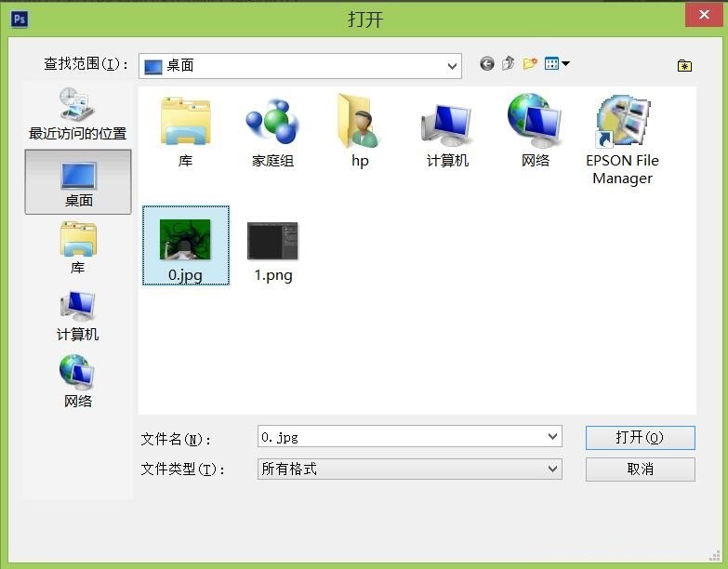Screen dimensions: 728x569
Task: Go back using the round back arrow icon
Action: 486,63
